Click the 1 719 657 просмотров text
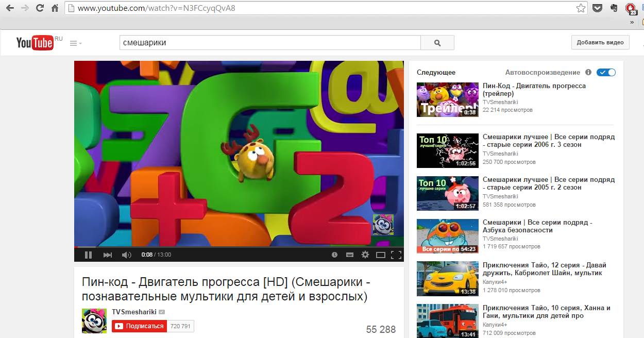644x338 pixels. pyautogui.click(x=511, y=247)
